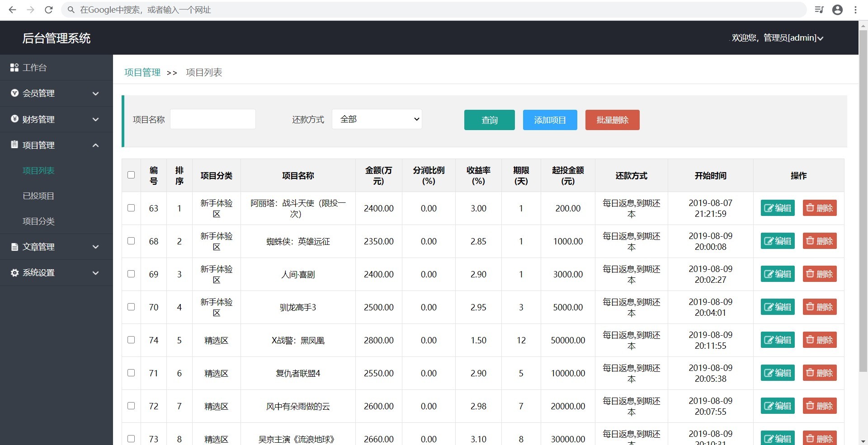Screen dimensions: 868x445
Task: Click the browser forward arrow icon
Action: tap(30, 9)
